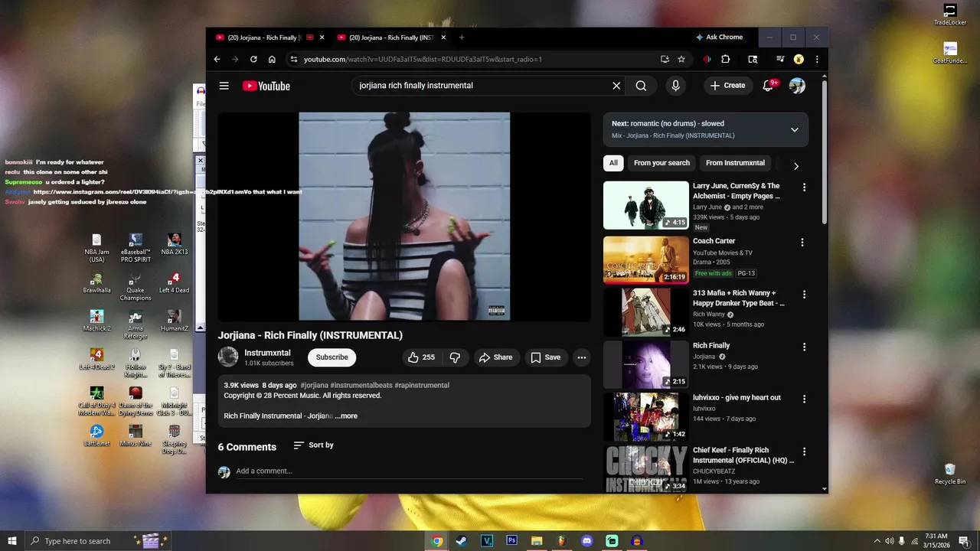This screenshot has height=551, width=980.
Task: Open the Instrumxntal channel name
Action: pos(267,353)
